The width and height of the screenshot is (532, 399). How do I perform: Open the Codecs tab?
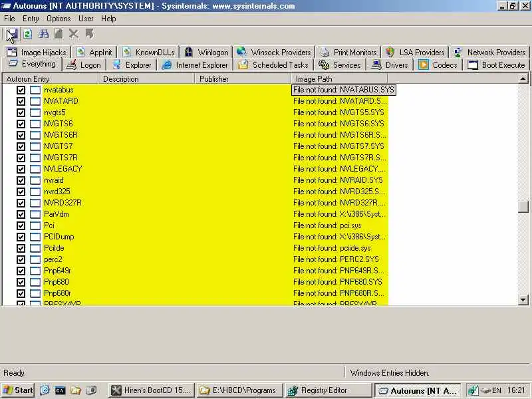pos(438,65)
